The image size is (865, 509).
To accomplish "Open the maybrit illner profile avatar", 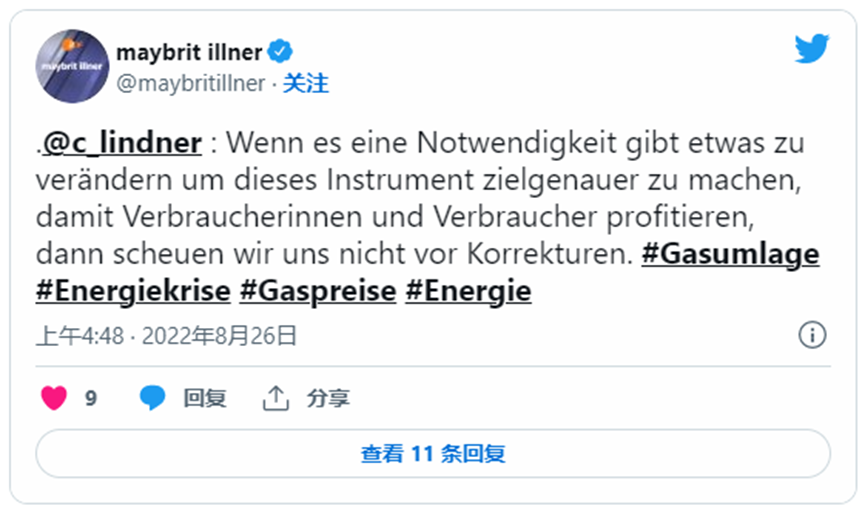I will click(72, 66).
